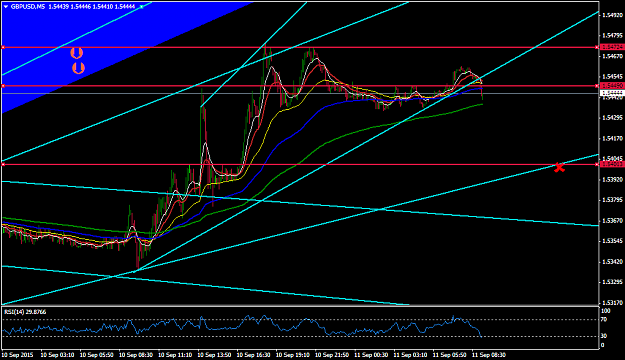Click the 1.54920 price scale value

[612, 15]
